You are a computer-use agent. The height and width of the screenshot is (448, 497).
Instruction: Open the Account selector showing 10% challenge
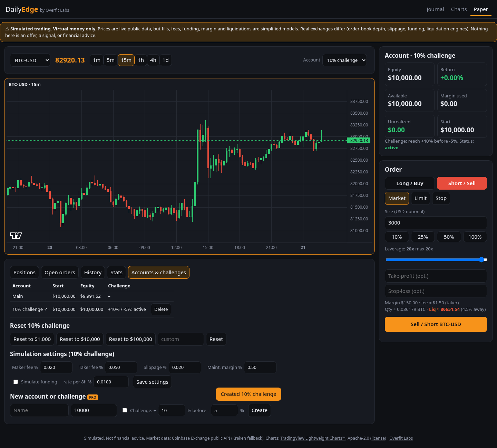click(344, 60)
